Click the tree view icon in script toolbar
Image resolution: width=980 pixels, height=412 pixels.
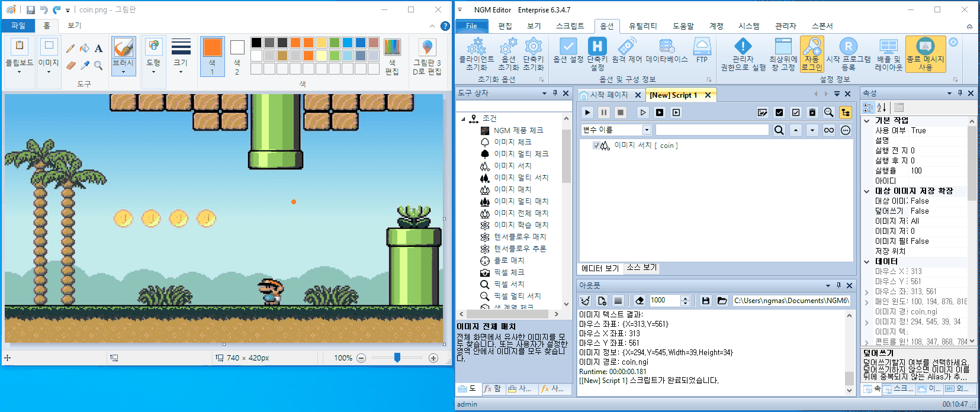846,112
